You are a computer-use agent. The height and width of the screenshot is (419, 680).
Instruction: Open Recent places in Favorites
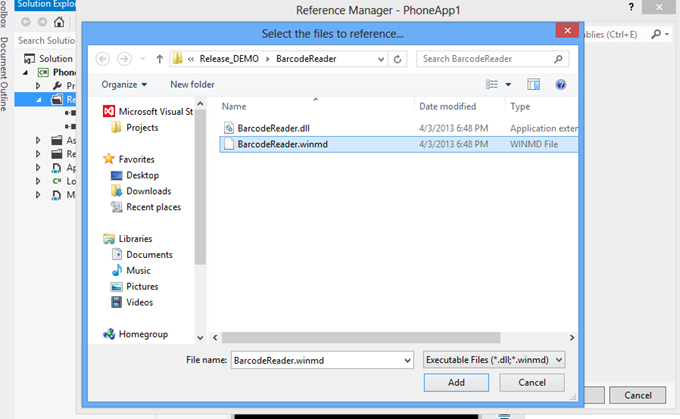click(x=146, y=207)
